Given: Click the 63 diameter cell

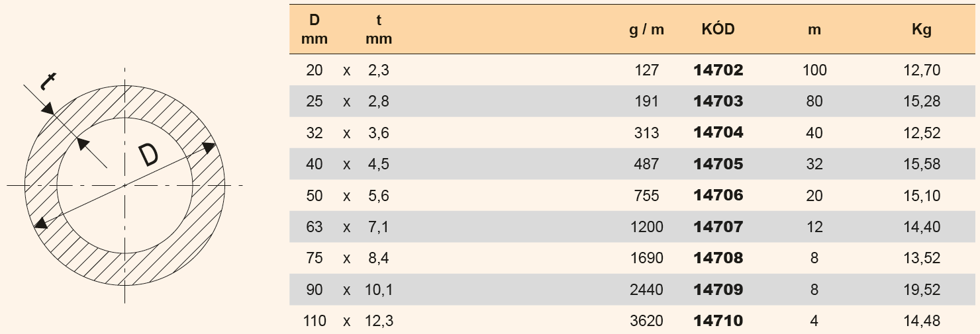Looking at the screenshot, I should pos(315,227).
